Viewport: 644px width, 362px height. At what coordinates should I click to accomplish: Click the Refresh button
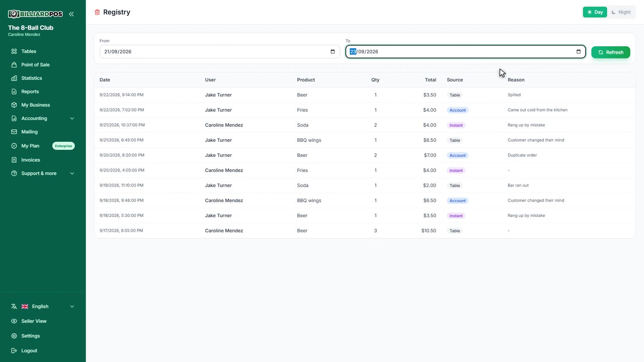point(611,52)
